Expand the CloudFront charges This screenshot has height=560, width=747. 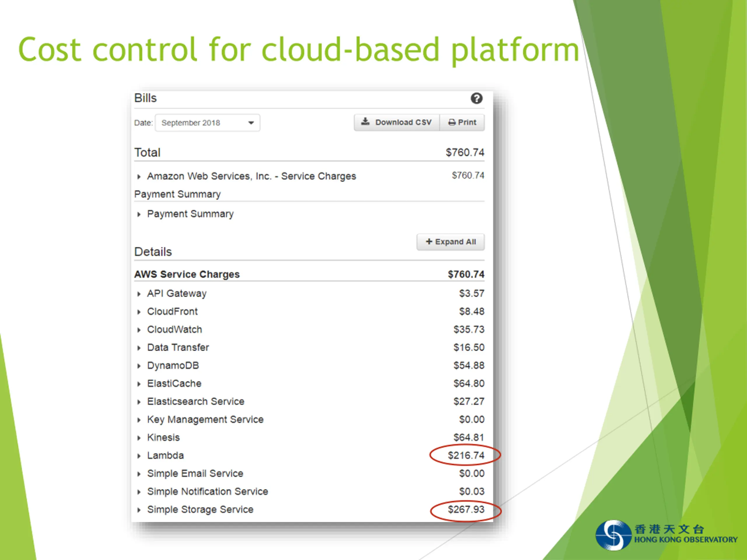tap(139, 312)
